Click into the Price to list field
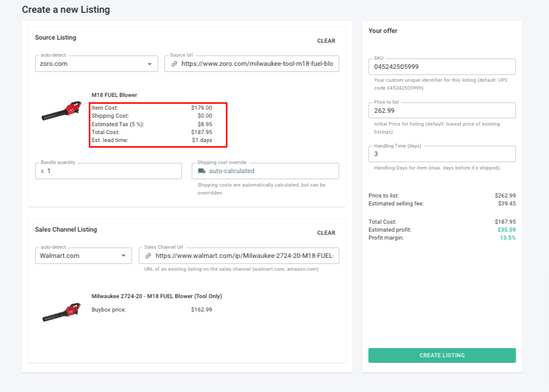549x392 pixels. click(x=442, y=111)
